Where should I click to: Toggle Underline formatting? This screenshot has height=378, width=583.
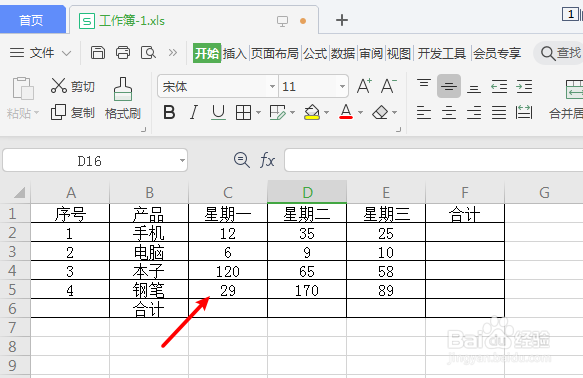pyautogui.click(x=218, y=112)
